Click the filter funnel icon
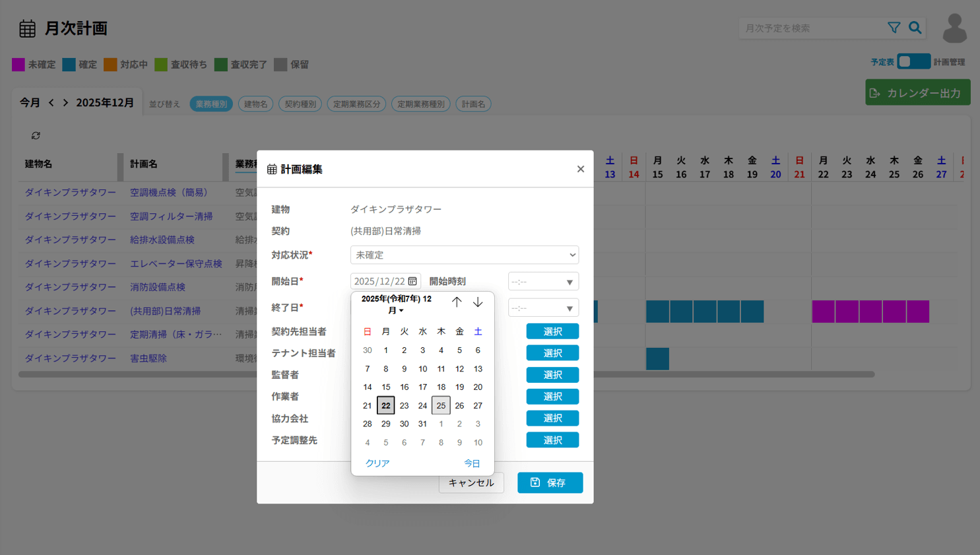The height and width of the screenshot is (555, 980). [894, 28]
